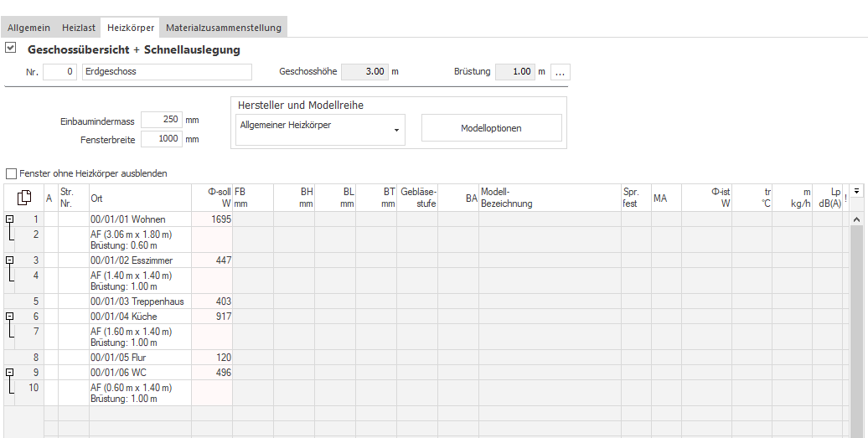Click the BL mm column header
This screenshot has height=438, width=868.
(x=335, y=198)
